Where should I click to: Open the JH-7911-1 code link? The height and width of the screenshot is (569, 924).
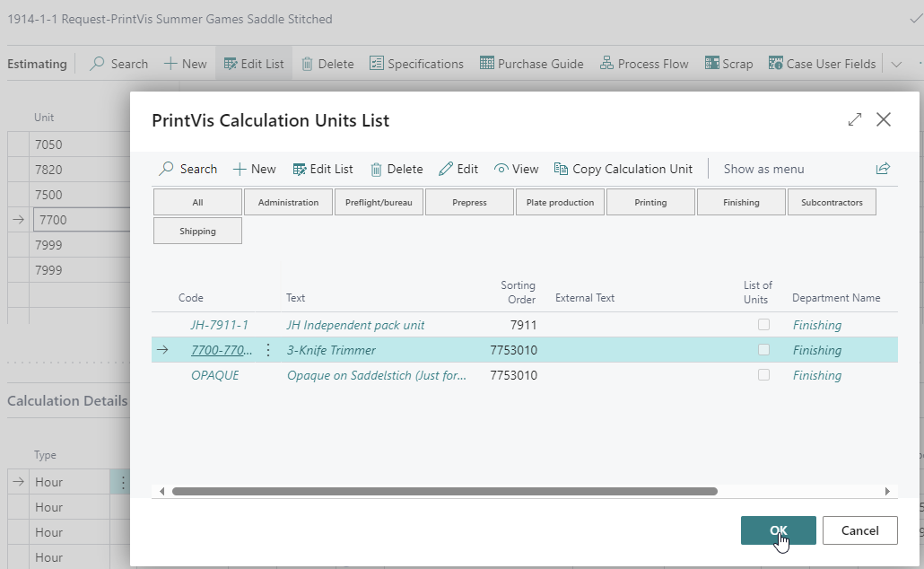point(219,325)
